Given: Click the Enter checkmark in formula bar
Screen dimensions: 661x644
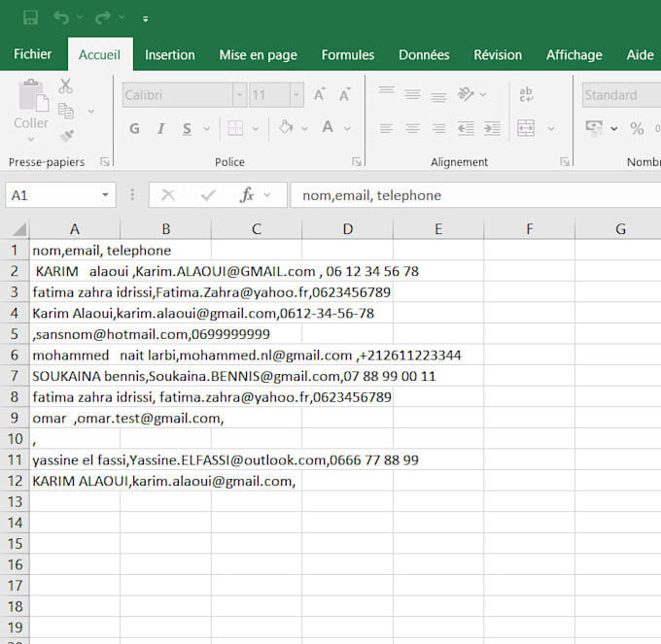Looking at the screenshot, I should pos(208,195).
